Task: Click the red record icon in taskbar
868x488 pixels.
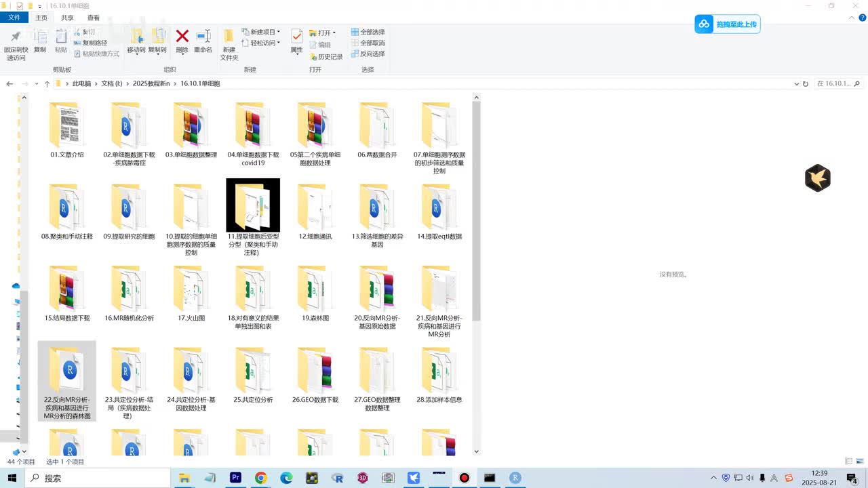Action: [x=464, y=478]
